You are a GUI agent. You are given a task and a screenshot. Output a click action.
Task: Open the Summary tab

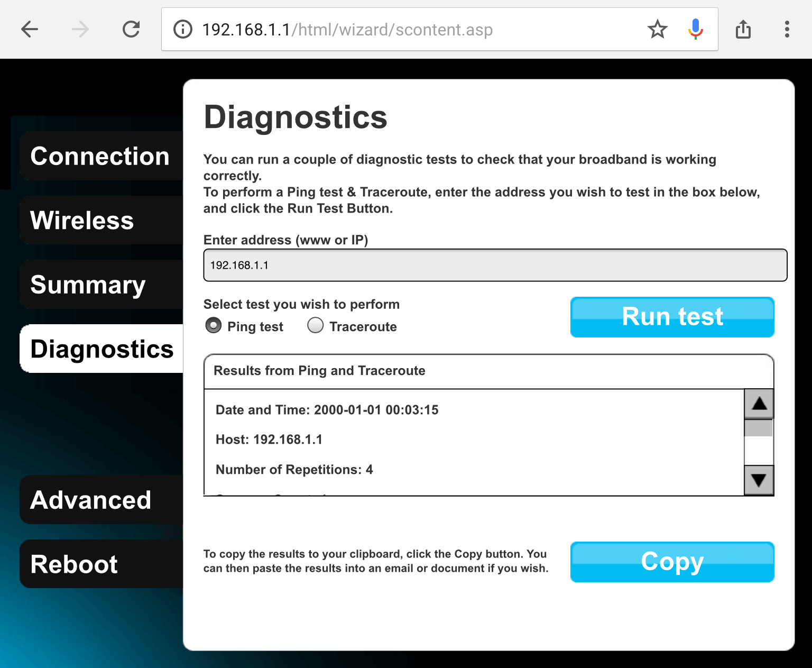(101, 285)
